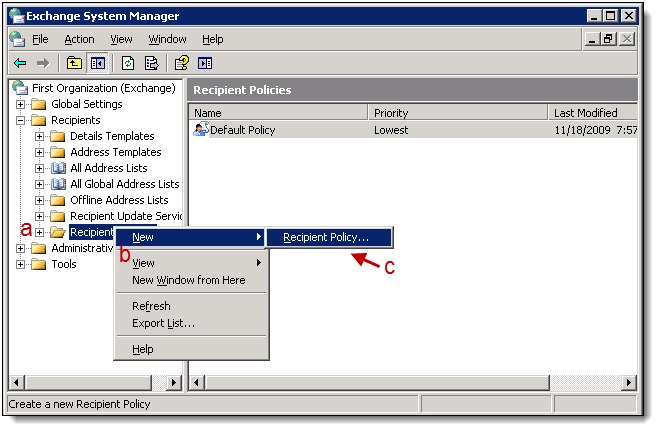Click the Default Policy icon in list
The image size is (661, 433).
(201, 129)
